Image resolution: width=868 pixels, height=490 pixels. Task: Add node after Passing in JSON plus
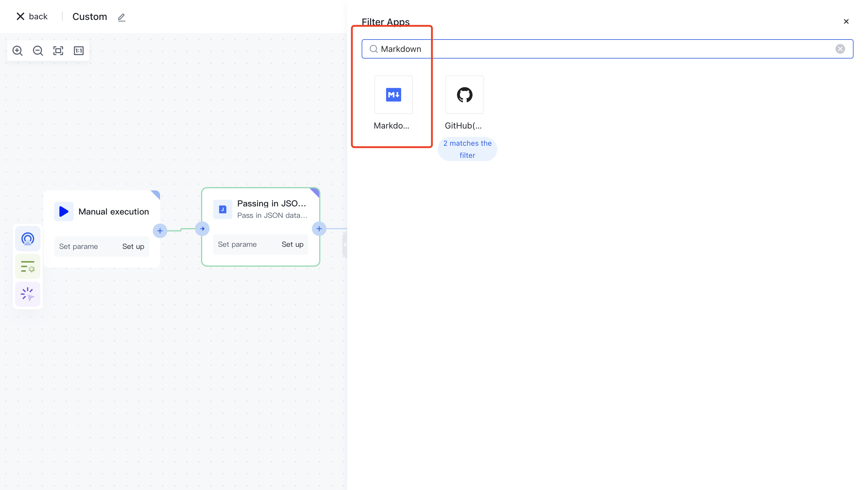point(319,229)
